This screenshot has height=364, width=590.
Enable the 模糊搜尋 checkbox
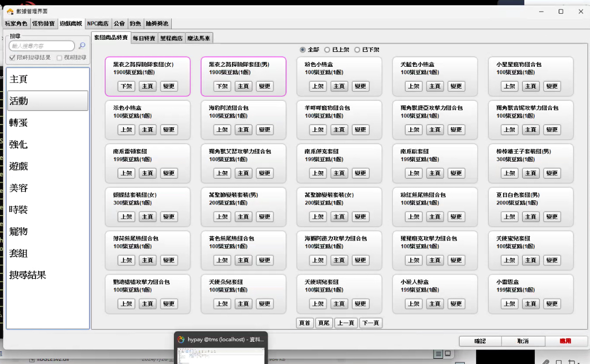(x=59, y=57)
